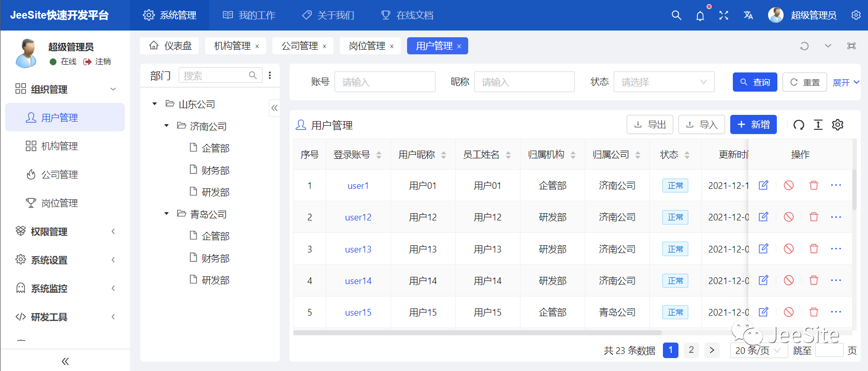Collapse the department tree panel arrow
868x371 pixels.
(x=274, y=108)
